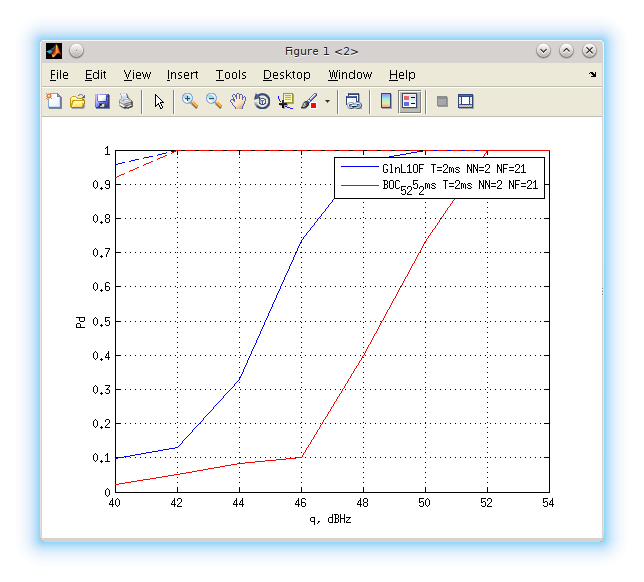Show the plot tools and dock figure
644x582 pixels.
466,101
